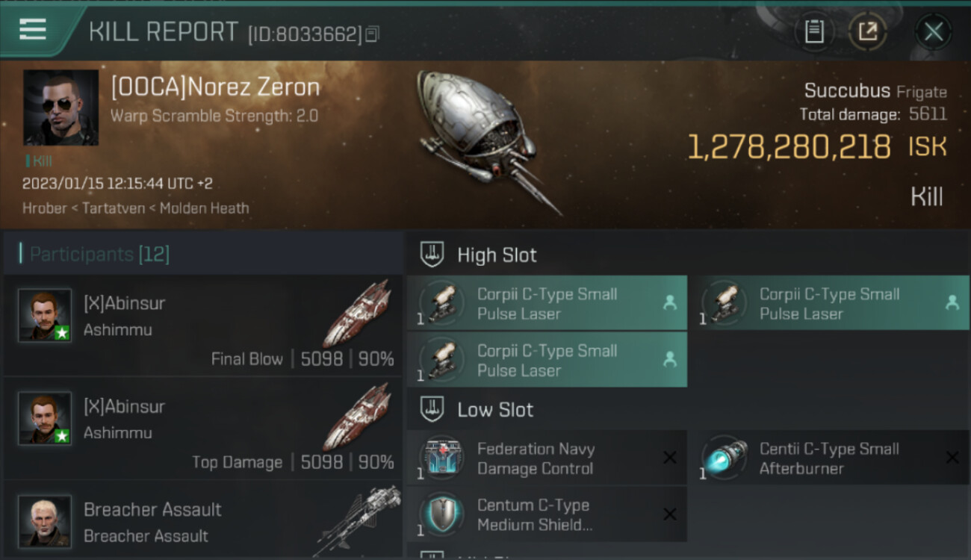Copy the kill report ID icon
Screen dimensions: 971x560
coord(373,34)
